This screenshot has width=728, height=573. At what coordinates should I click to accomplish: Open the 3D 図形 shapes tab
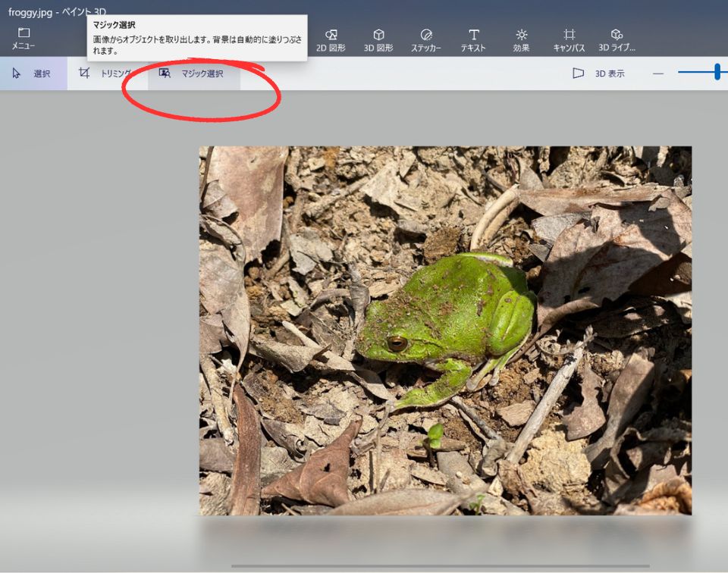(x=378, y=40)
